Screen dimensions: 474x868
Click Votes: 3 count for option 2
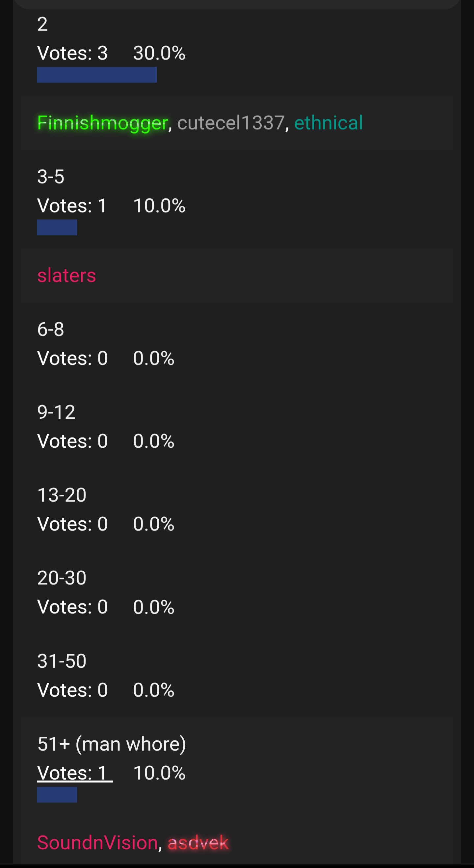click(72, 53)
